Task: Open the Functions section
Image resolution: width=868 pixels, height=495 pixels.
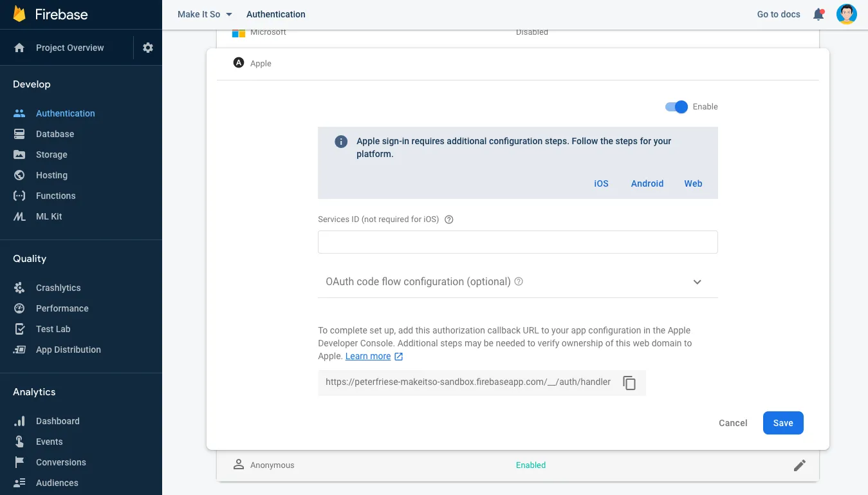Action: point(55,196)
